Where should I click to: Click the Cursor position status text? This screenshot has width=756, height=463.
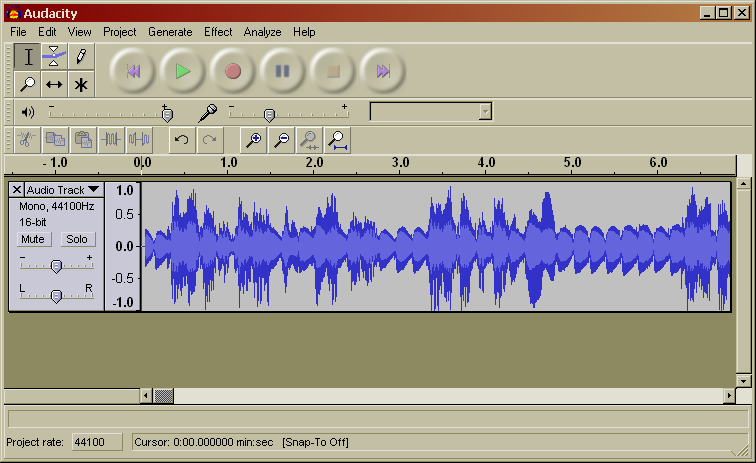(x=203, y=442)
